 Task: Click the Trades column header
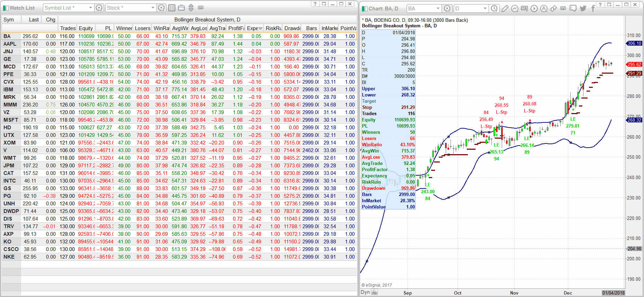click(67, 28)
